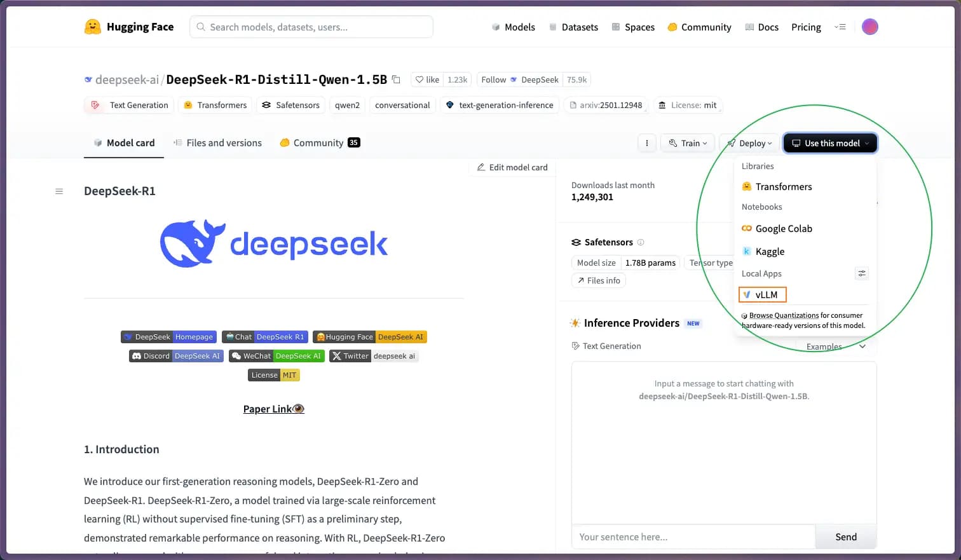
Task: Click the Text Generation task link
Action: (606, 346)
